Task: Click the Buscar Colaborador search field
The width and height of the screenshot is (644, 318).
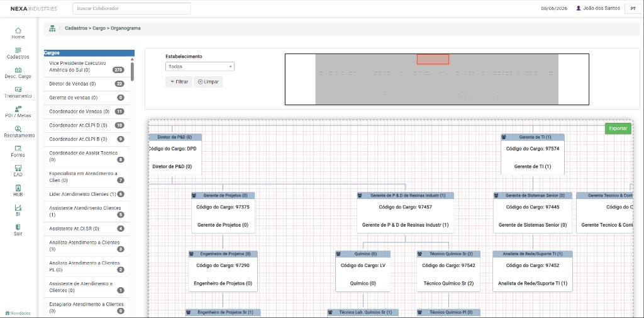Action: 131,8
